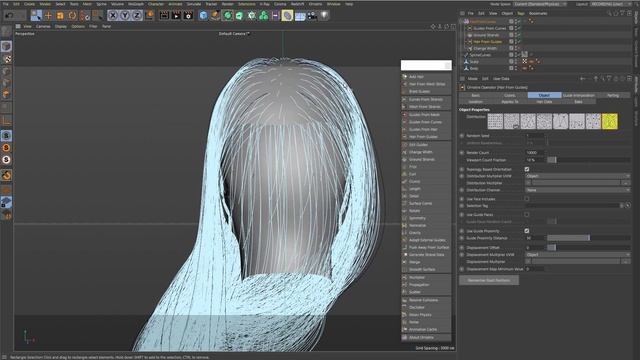640x360 pixels.
Task: Open Displacement Multiplier UVW dropdown
Action: [578, 255]
